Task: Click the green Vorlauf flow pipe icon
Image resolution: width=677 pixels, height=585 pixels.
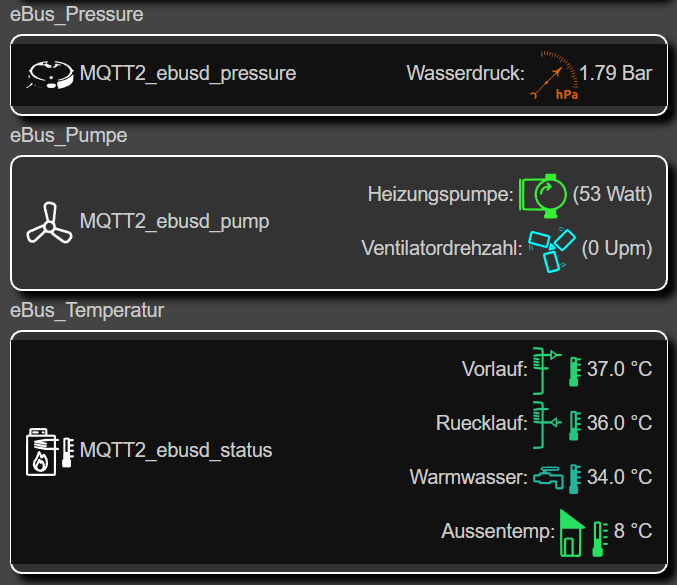Action: click(547, 370)
